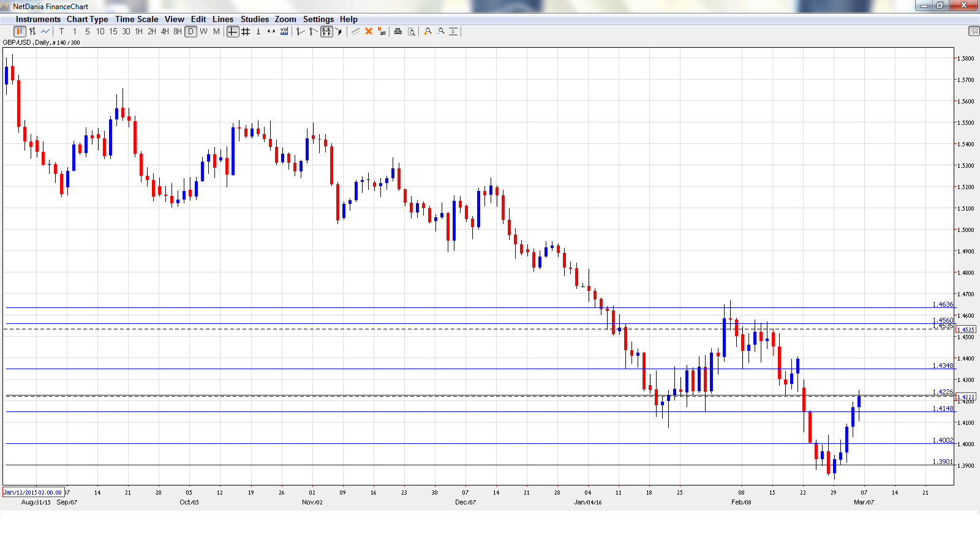
Task: Click the zoom out magnifier icon
Action: [440, 31]
